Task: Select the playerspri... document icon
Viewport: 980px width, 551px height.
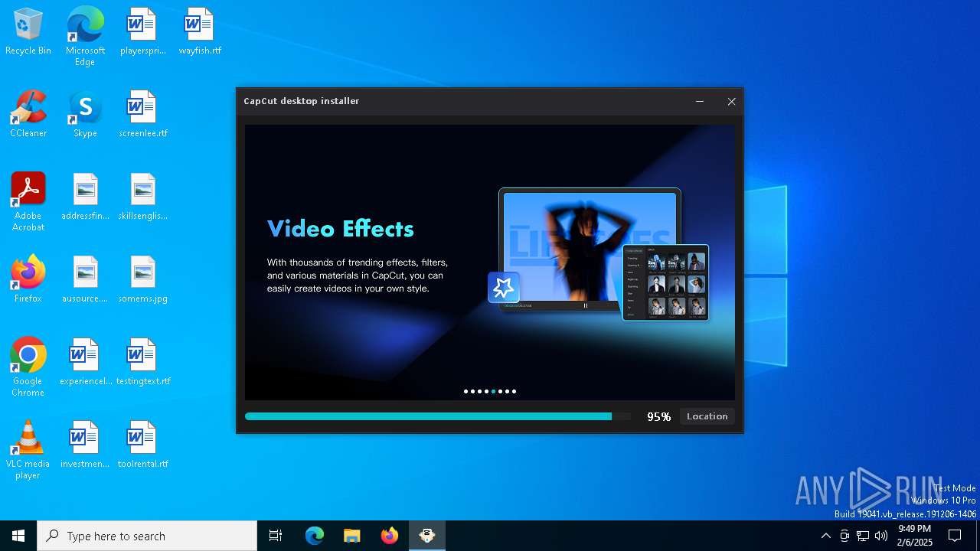Action: pyautogui.click(x=142, y=31)
